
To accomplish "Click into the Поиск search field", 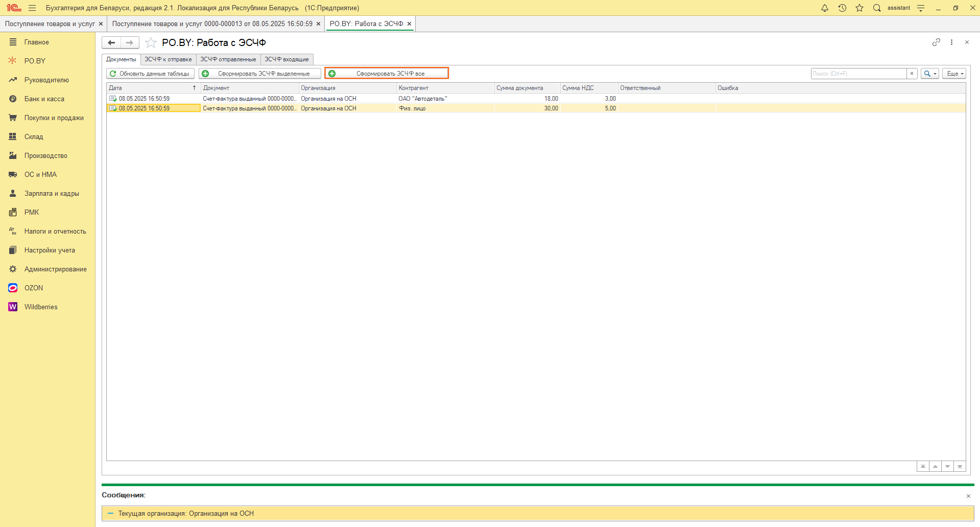I will point(858,74).
